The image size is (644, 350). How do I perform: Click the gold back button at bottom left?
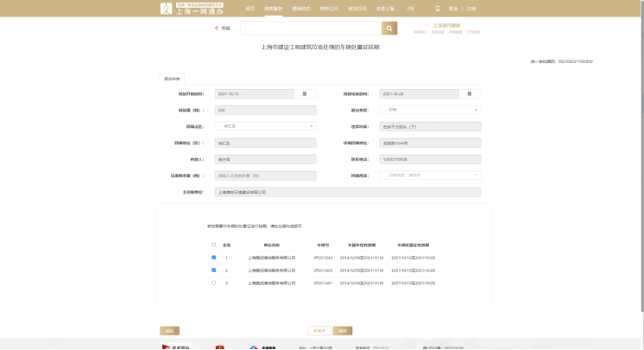click(169, 331)
